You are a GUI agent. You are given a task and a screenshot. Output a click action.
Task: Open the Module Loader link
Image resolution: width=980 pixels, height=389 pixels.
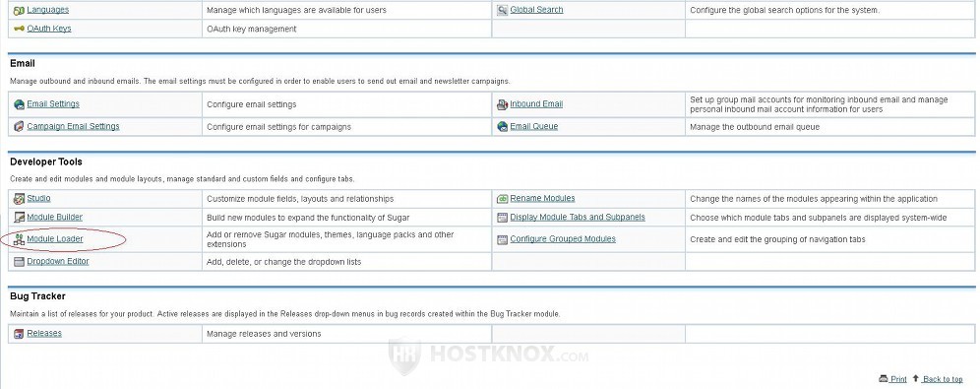(x=55, y=239)
